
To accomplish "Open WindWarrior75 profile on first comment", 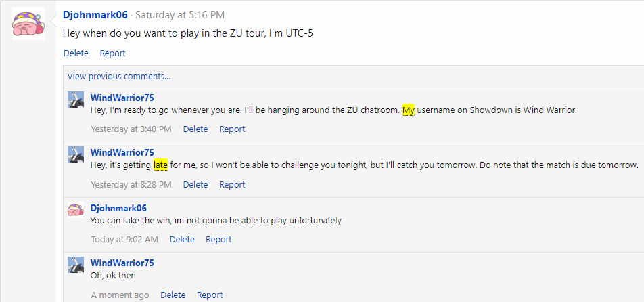I will 122,97.
